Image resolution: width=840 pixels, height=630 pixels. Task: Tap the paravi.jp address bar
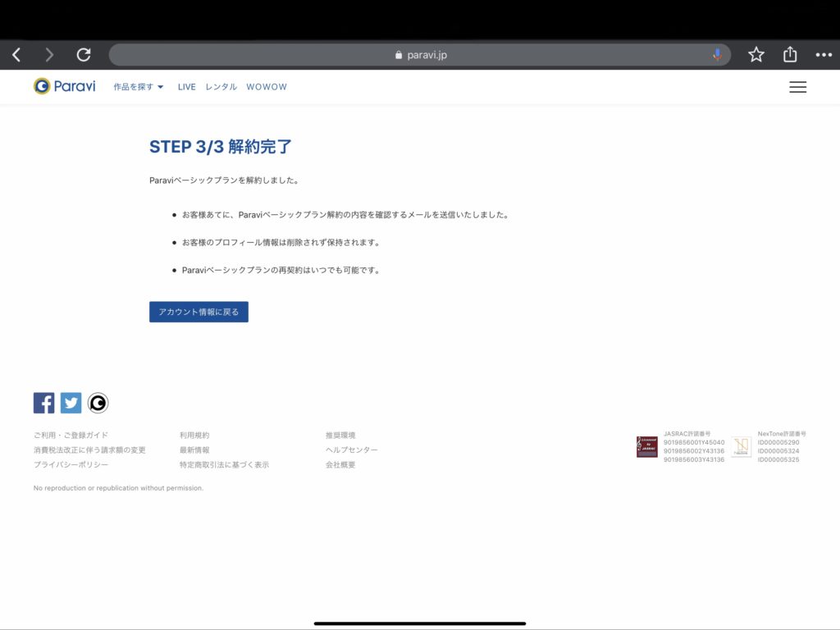coord(420,55)
